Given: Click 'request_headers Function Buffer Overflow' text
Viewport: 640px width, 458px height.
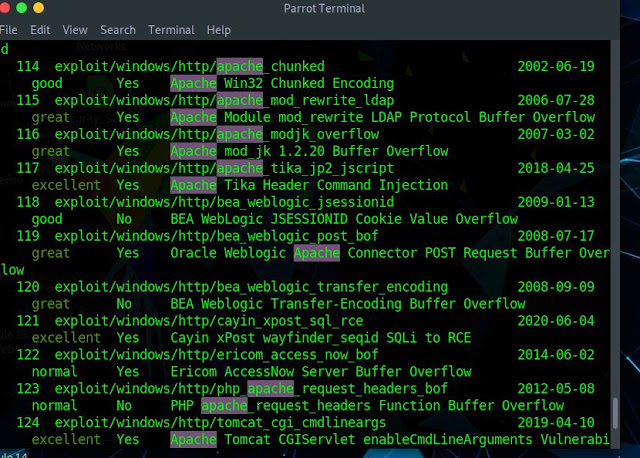Looking at the screenshot, I should [x=409, y=405].
